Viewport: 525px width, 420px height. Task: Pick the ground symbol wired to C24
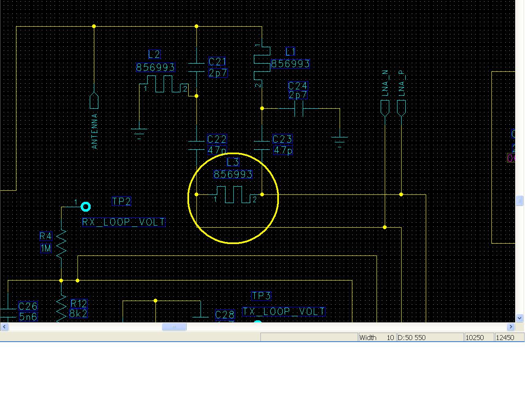340,142
